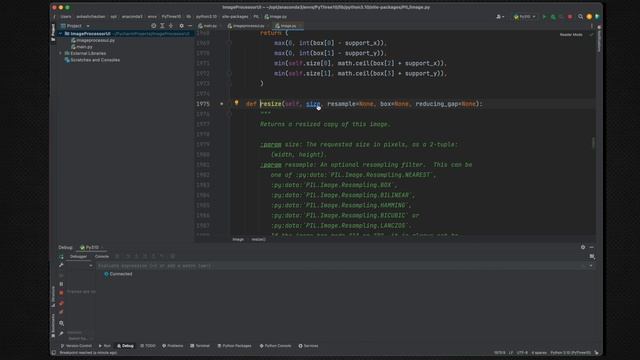Click Collapse All icon in Project panel

tap(171, 26)
